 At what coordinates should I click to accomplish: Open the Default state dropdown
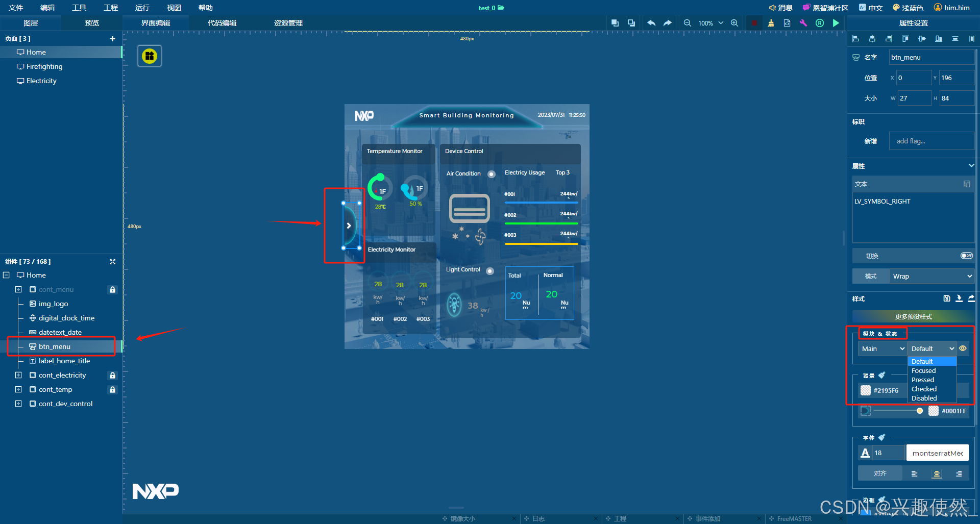(x=933, y=348)
